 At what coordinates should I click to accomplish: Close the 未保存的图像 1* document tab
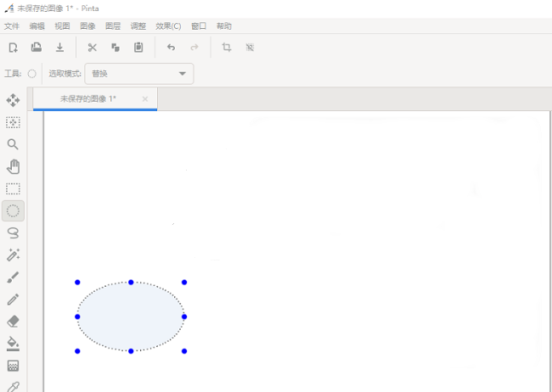pos(145,99)
